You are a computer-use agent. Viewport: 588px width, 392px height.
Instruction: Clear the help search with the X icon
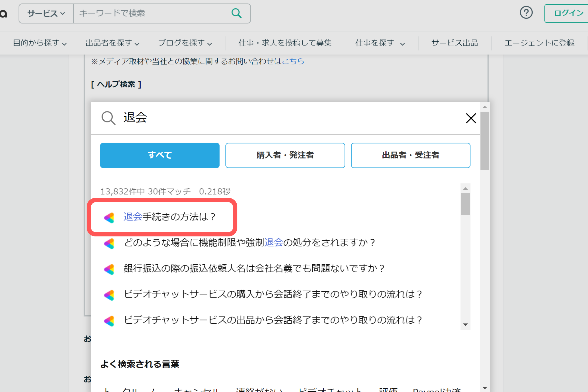pyautogui.click(x=471, y=118)
